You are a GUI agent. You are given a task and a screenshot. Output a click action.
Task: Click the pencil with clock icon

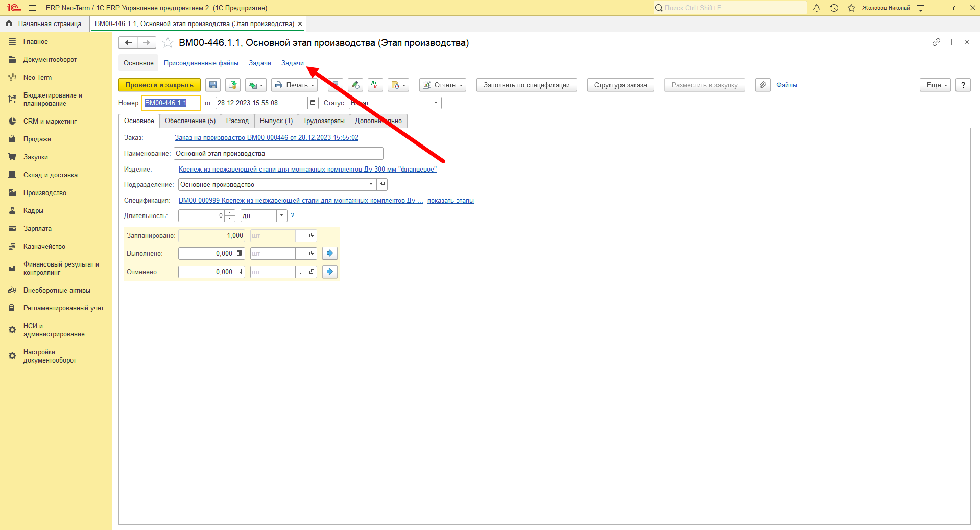[355, 85]
